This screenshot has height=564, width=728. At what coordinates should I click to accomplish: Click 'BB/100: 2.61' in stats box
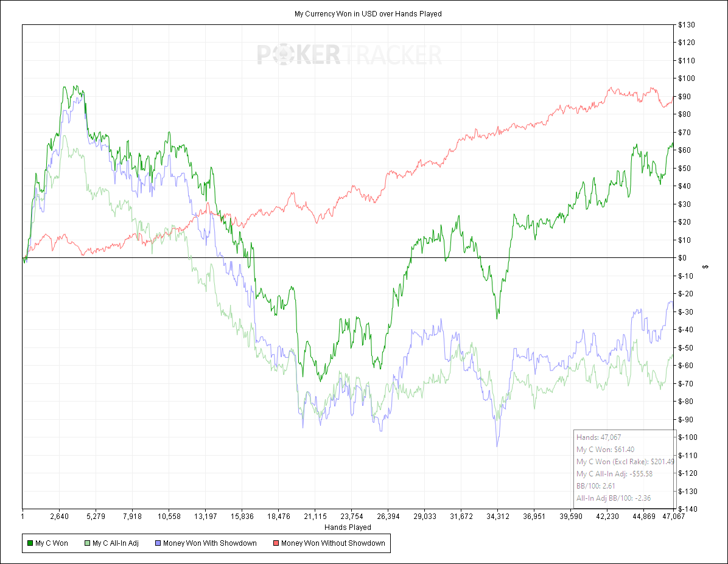[x=596, y=486]
